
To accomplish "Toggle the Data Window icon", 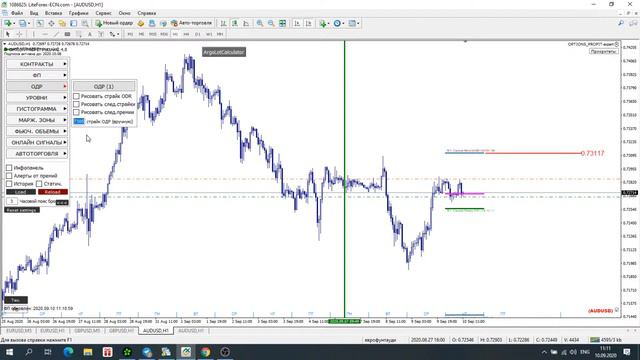I will [x=51, y=23].
